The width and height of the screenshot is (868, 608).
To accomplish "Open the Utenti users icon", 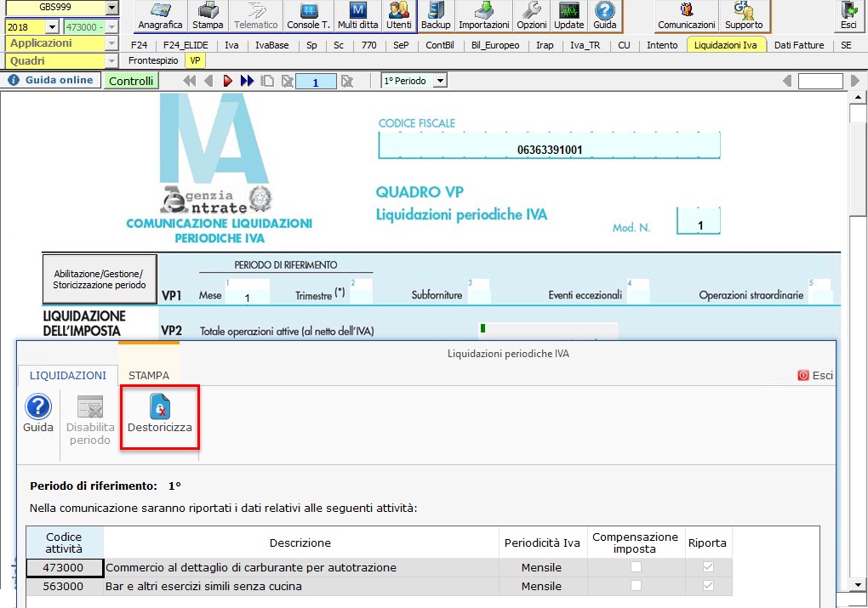I will [x=398, y=16].
